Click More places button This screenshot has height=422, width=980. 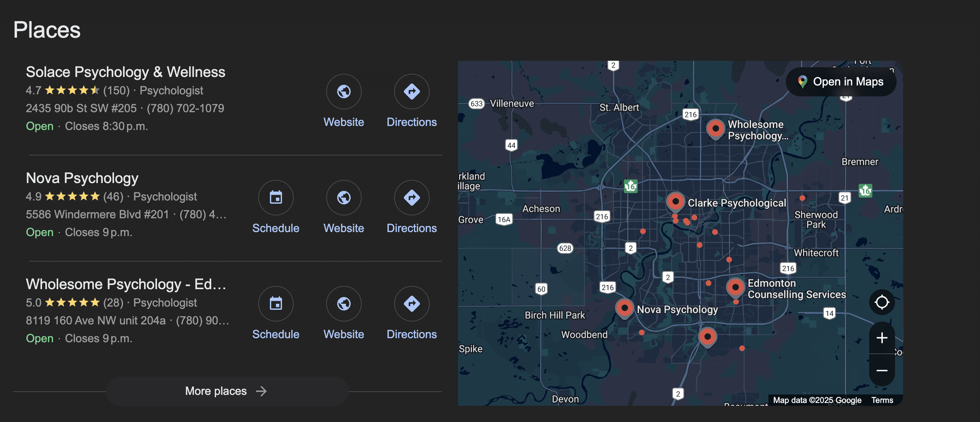[227, 391]
